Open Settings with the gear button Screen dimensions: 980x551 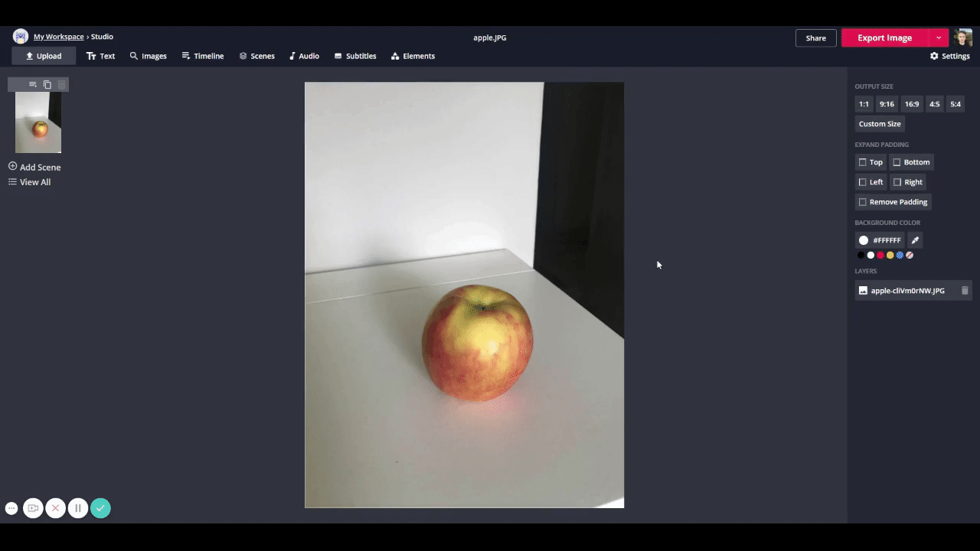point(949,56)
